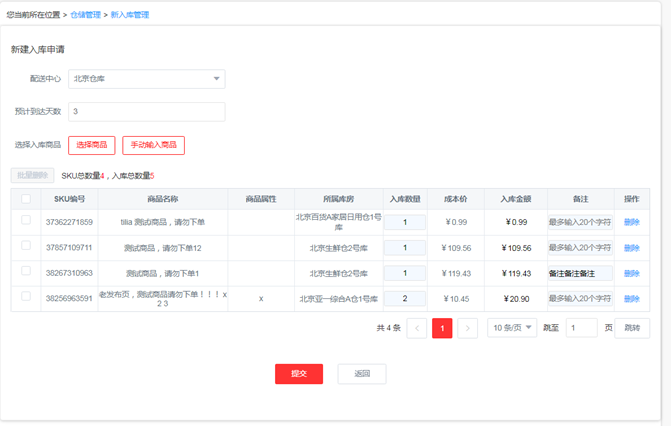Screen dimensions: 671x426
Task: Click the 预计到达天数 input field
Action: (146, 112)
